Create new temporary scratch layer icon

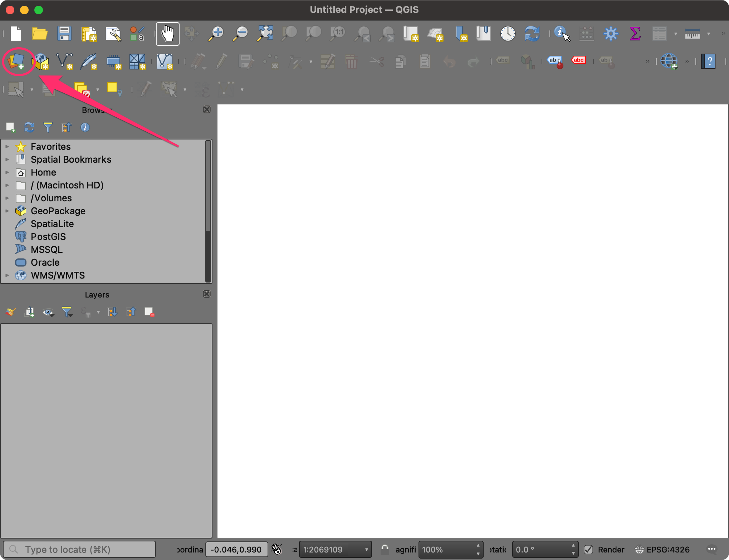pos(114,62)
